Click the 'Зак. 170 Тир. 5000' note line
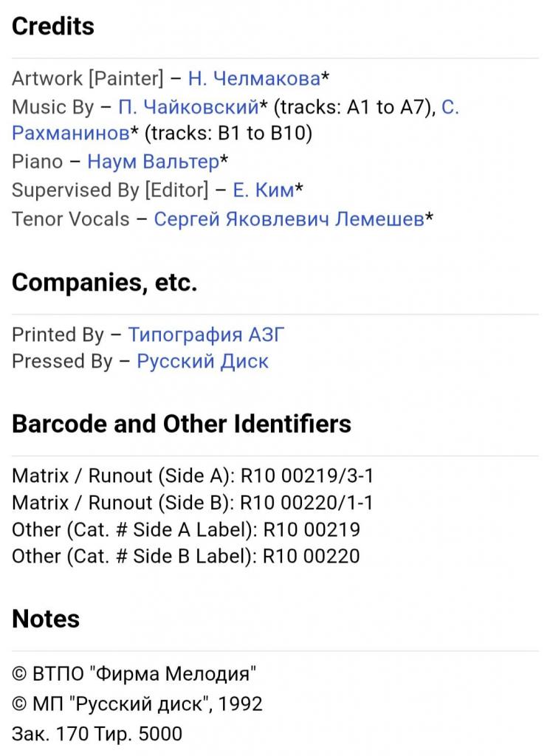This screenshot has width=550, height=756. point(97,734)
